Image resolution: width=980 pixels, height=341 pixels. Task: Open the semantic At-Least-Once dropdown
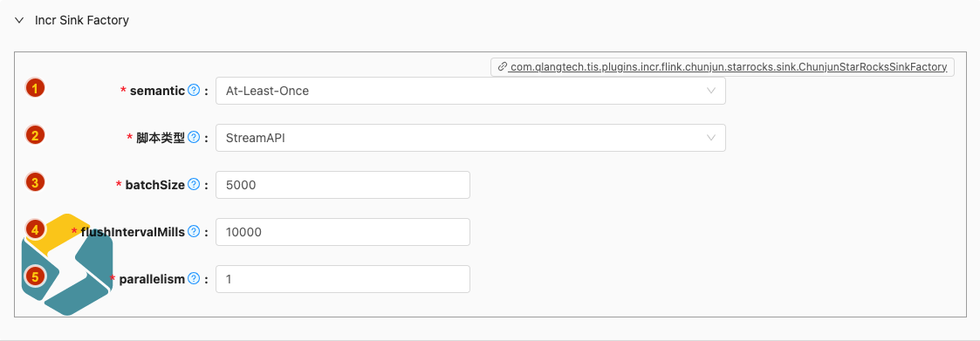(470, 91)
